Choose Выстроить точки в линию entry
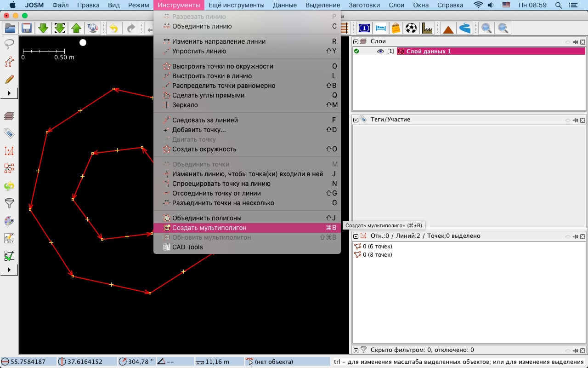Viewport: 588px width, 368px height. (247, 76)
